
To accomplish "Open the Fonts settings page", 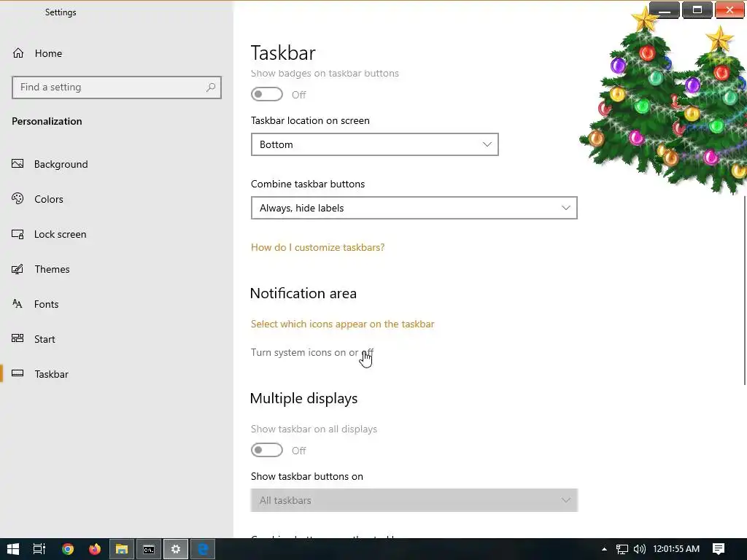I will tap(46, 304).
